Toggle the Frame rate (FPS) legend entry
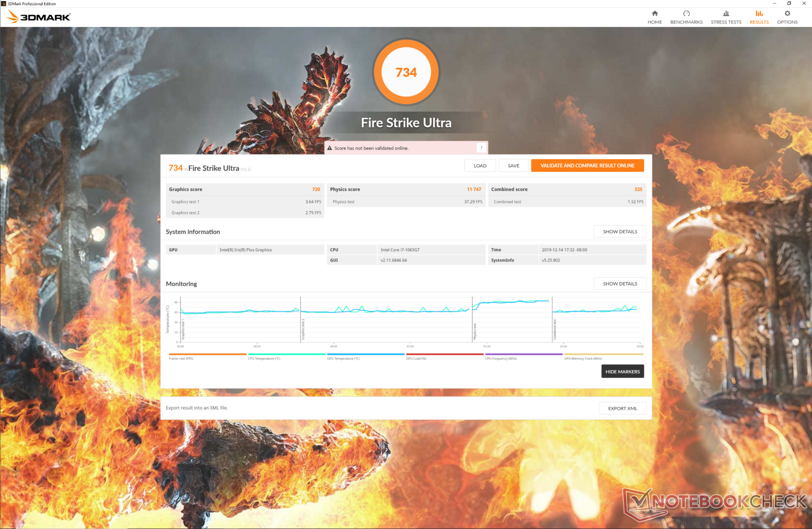Image resolution: width=812 pixels, height=529 pixels. [x=208, y=356]
